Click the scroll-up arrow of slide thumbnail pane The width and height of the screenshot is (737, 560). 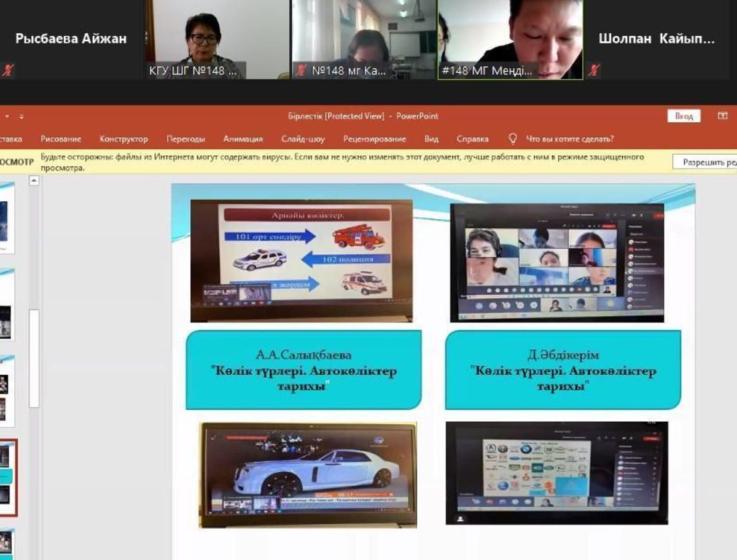(x=34, y=181)
